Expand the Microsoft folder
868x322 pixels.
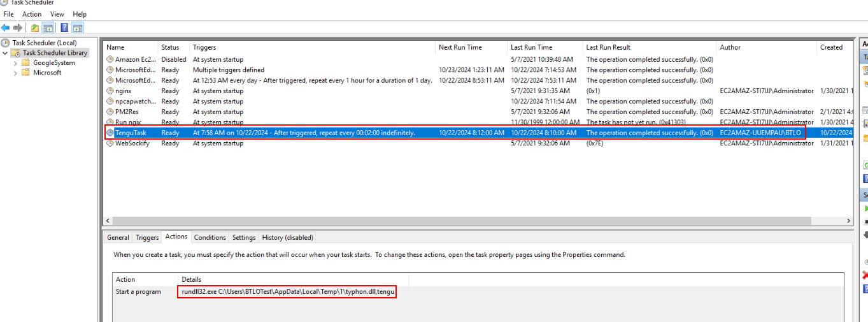[15, 73]
